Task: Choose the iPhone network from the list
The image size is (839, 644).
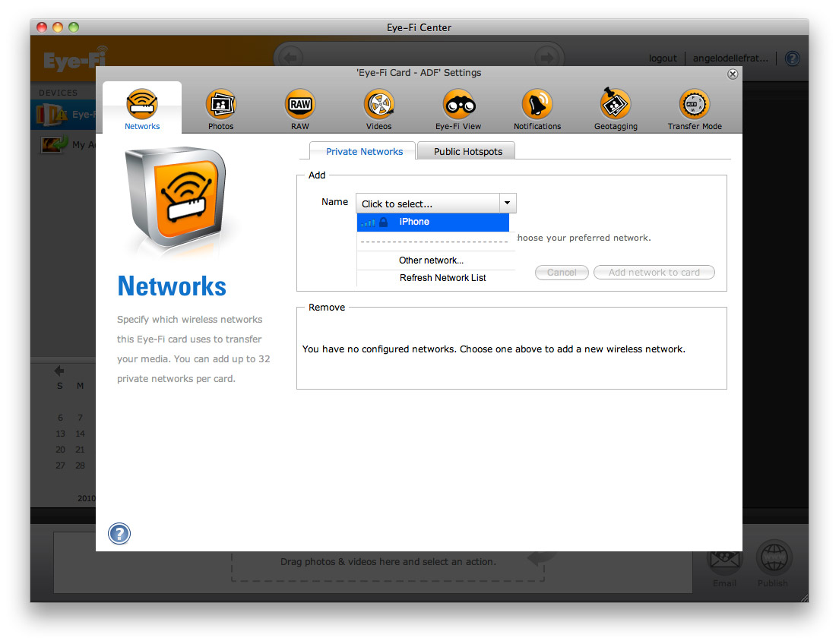Action: (433, 222)
